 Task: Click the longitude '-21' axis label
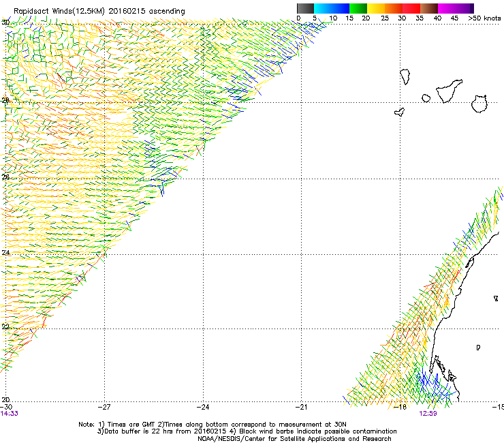302,407
